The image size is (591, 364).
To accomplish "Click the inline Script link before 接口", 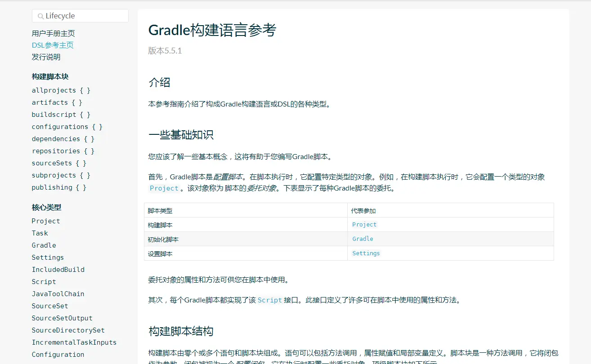I will click(270, 300).
